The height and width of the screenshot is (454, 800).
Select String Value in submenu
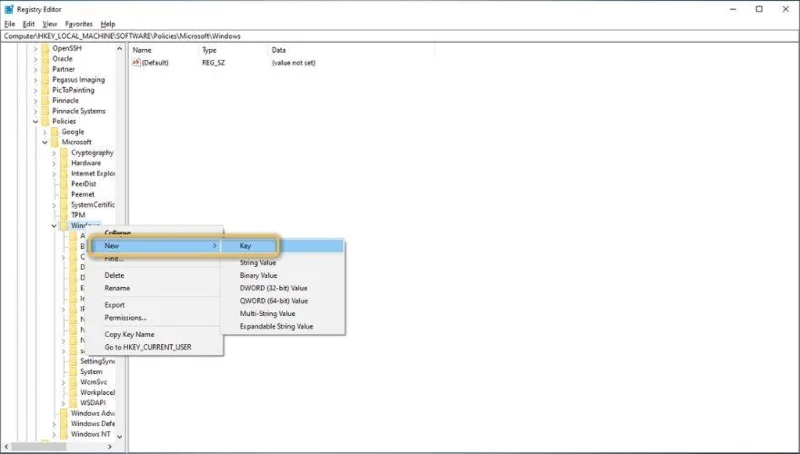tap(283, 263)
